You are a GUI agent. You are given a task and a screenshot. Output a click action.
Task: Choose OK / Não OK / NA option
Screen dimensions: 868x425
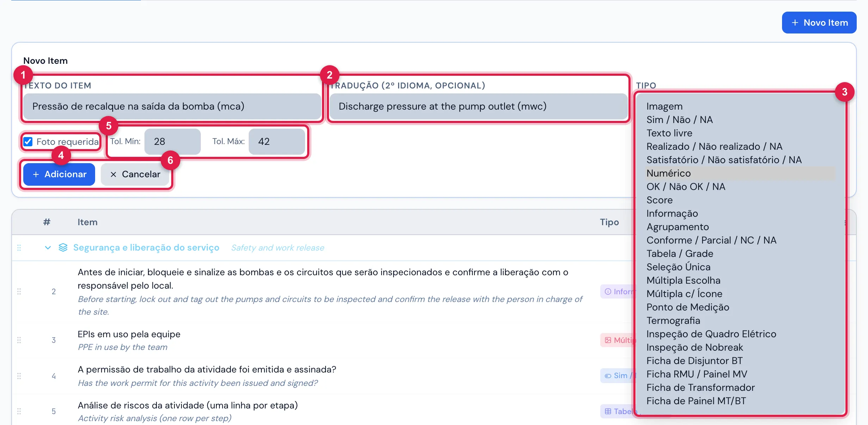(x=740, y=187)
